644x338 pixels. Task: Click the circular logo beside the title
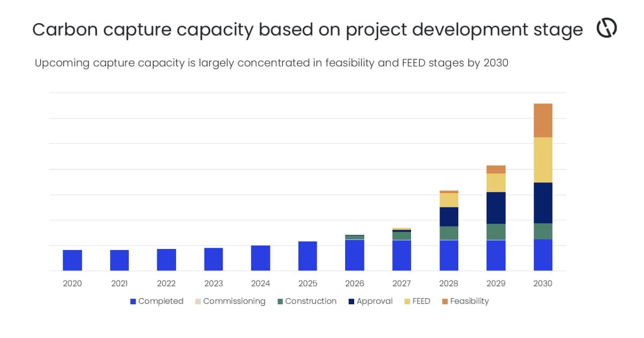[607, 28]
